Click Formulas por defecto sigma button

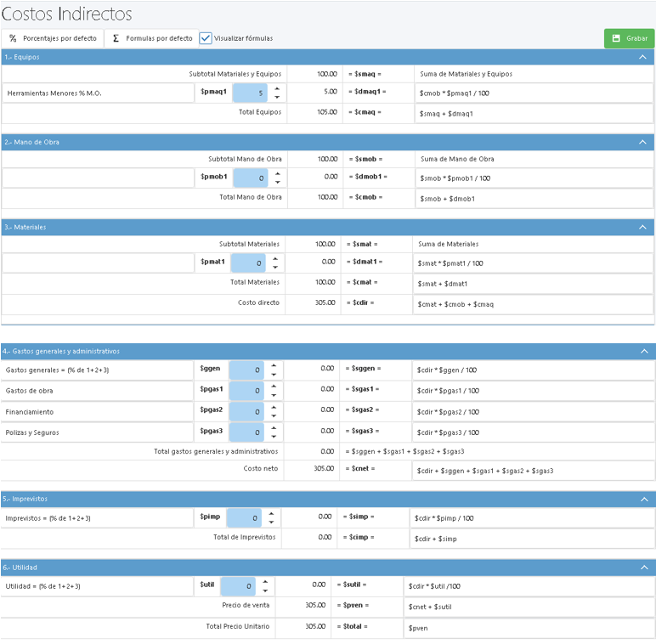[x=152, y=38]
